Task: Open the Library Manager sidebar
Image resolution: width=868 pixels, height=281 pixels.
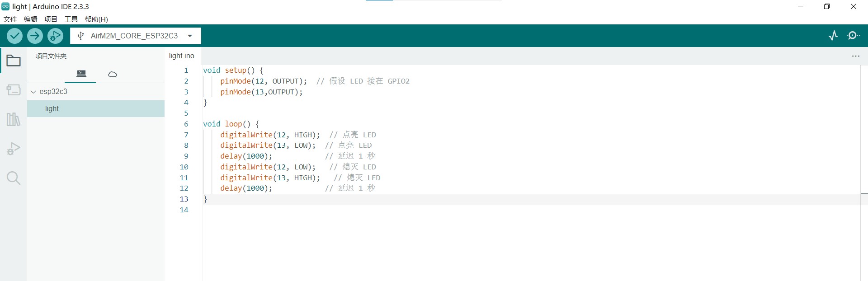Action: tap(14, 119)
